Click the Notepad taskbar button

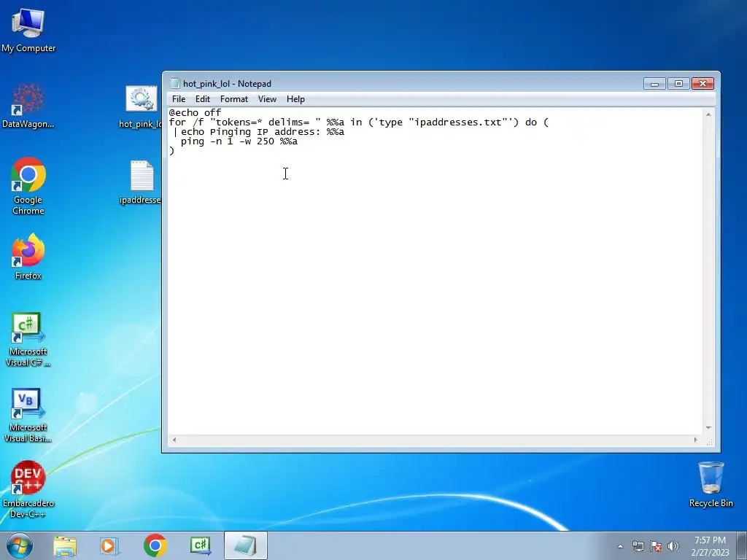(x=245, y=545)
